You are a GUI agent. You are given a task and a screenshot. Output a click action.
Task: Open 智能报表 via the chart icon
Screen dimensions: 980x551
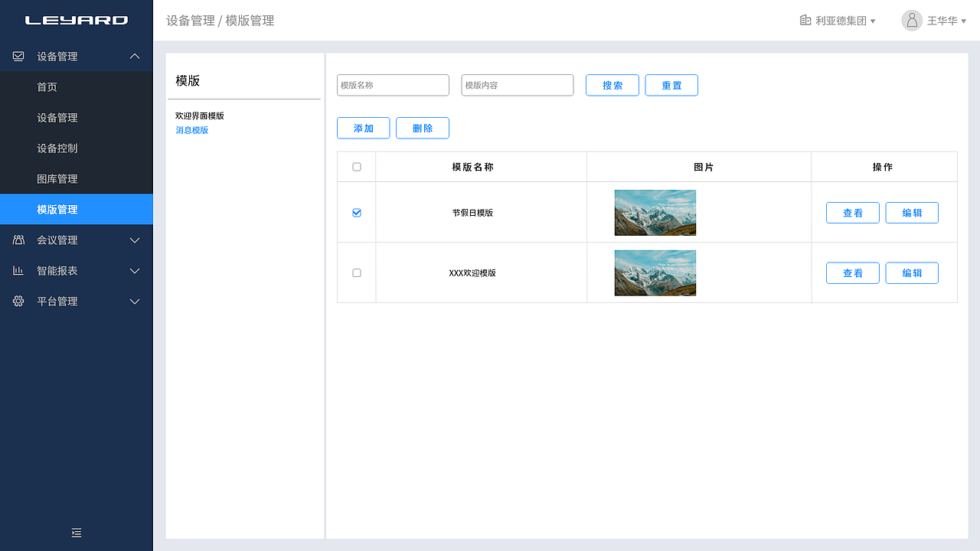(18, 270)
